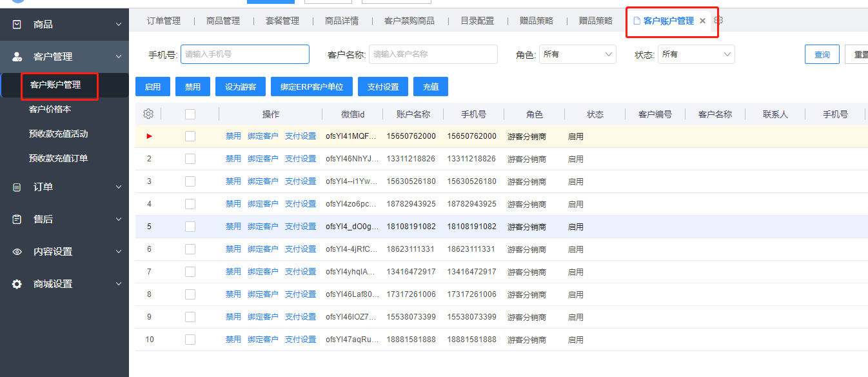Open table column settings gear icon
The image size is (868, 377).
pyautogui.click(x=148, y=114)
